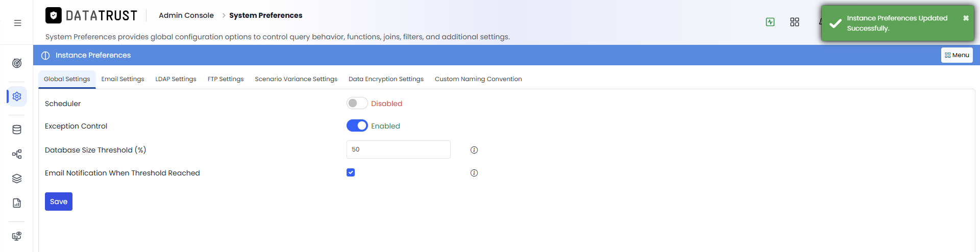Open the database sidebar icon
Image resolution: width=980 pixels, height=252 pixels.
click(17, 130)
